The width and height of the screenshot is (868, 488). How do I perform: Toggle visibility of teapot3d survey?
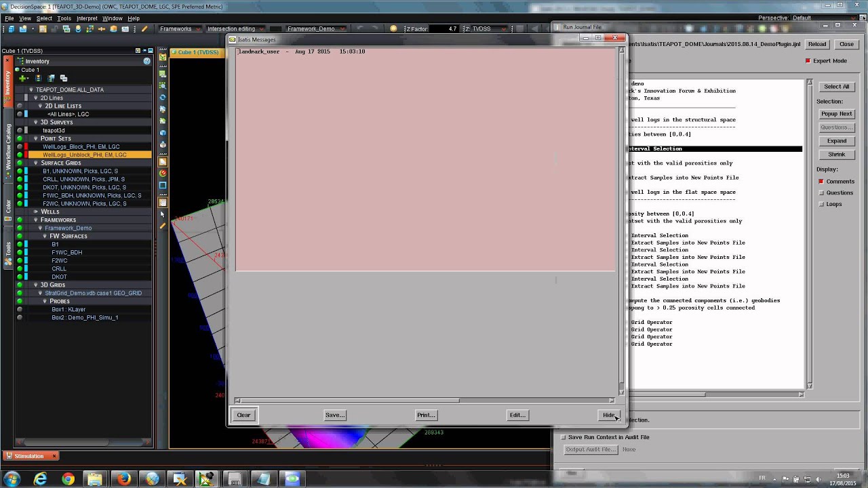20,130
